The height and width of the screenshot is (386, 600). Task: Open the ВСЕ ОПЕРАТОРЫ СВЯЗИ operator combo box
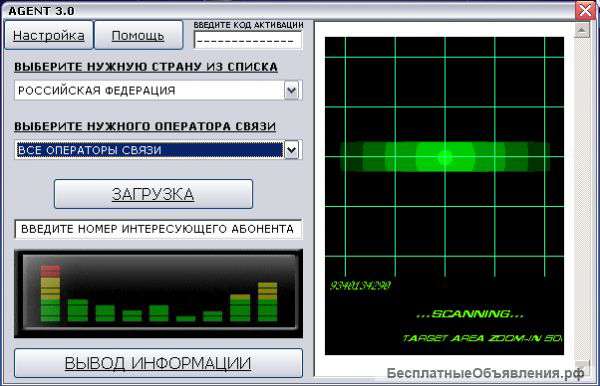pos(158,150)
